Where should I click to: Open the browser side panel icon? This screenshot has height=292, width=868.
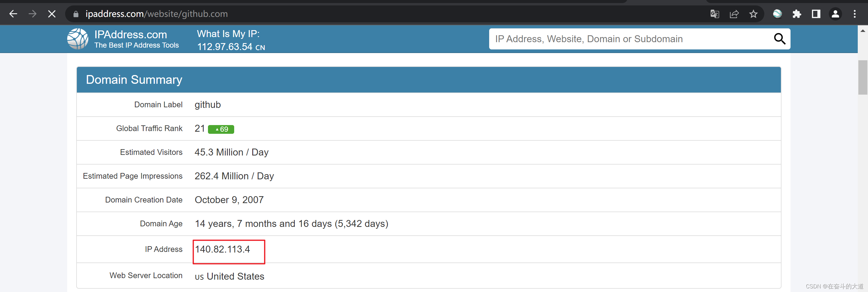(816, 14)
